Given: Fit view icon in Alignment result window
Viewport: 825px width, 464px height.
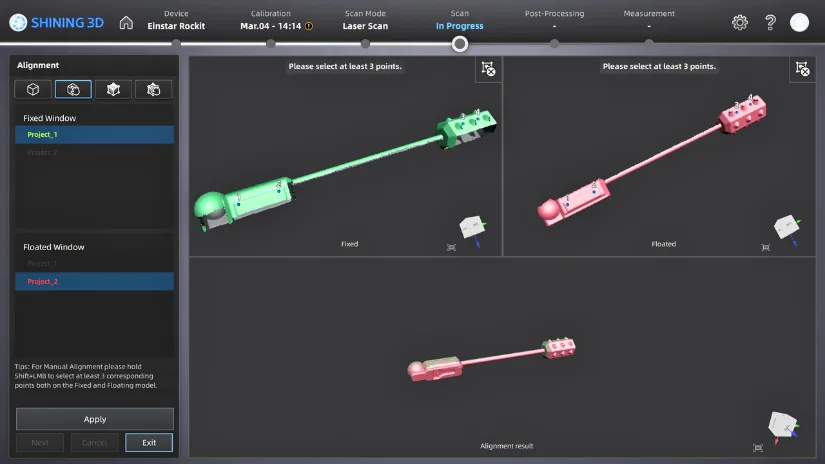Looking at the screenshot, I should (758, 448).
